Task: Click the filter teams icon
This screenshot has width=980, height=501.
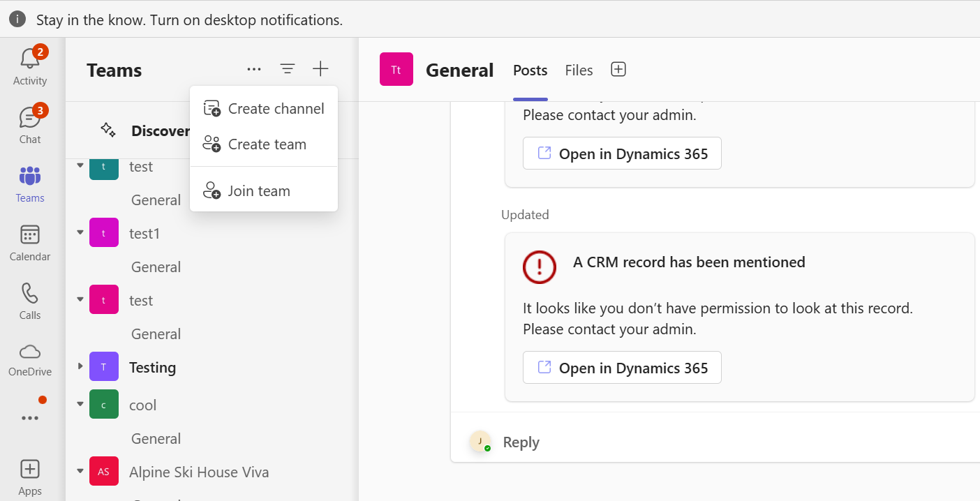Action: (288, 69)
